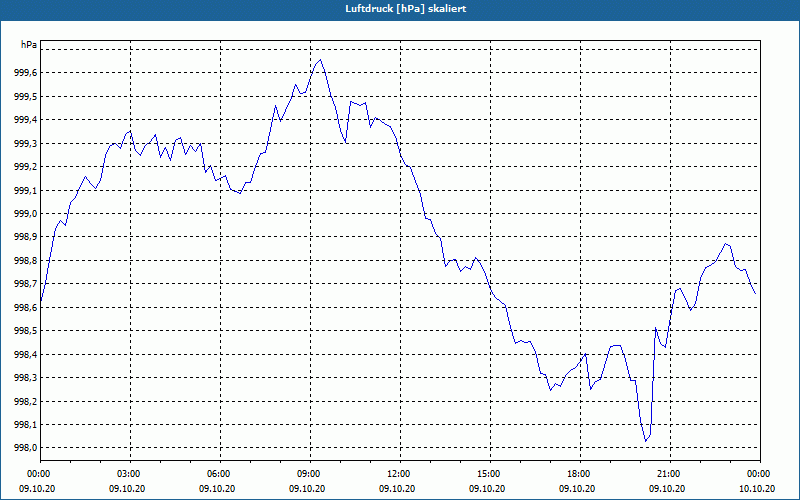The width and height of the screenshot is (800, 500).
Task: Click the y-axis value 999,0
Action: [26, 214]
